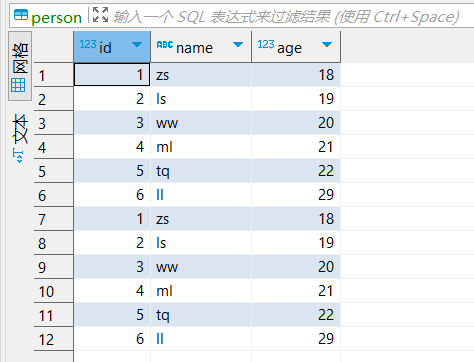
Task: Select the name column header
Action: point(201,47)
